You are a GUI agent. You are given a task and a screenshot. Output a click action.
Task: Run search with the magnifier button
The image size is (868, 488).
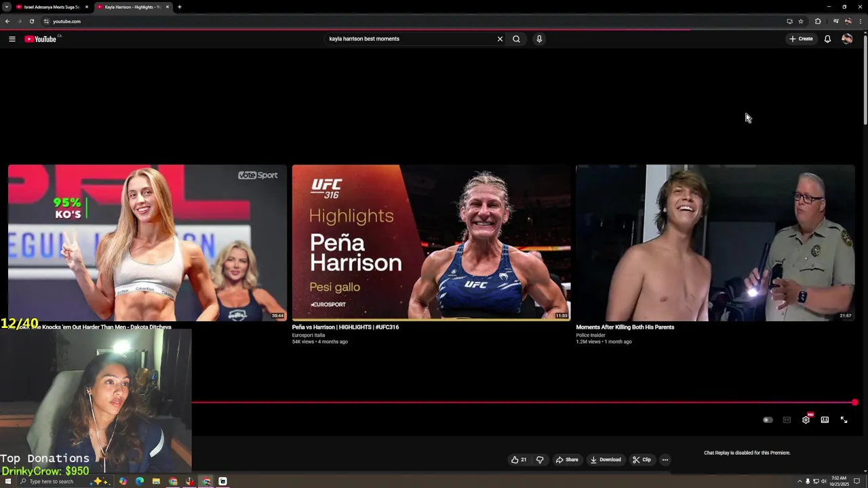pyautogui.click(x=516, y=39)
